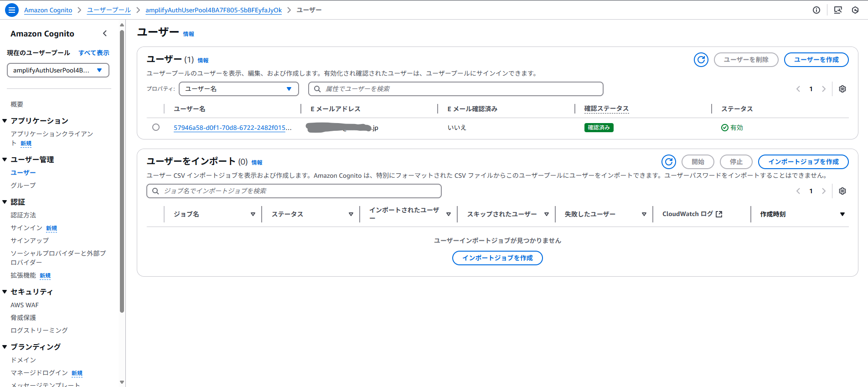The image size is (868, 387).
Task: Collapse the 認証 sidebar section
Action: pyautogui.click(x=5, y=202)
